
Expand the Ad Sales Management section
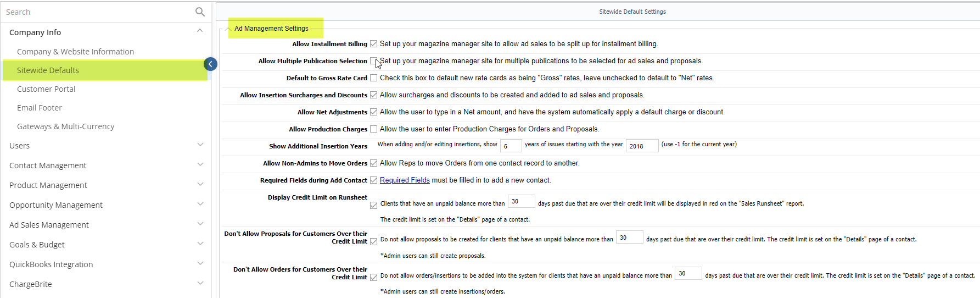[200, 224]
